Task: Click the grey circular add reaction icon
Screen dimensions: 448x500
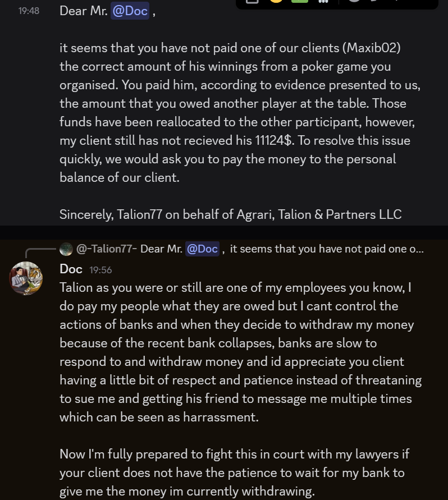Action: pos(354,1)
